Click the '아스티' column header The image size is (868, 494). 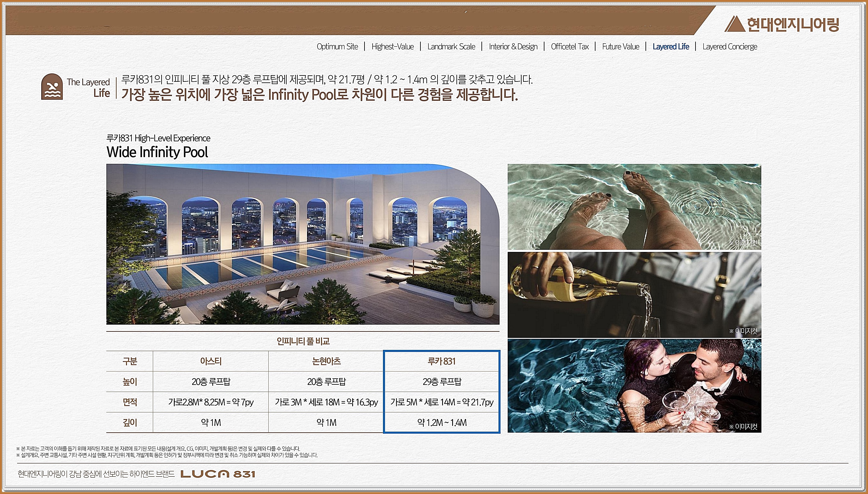211,361
